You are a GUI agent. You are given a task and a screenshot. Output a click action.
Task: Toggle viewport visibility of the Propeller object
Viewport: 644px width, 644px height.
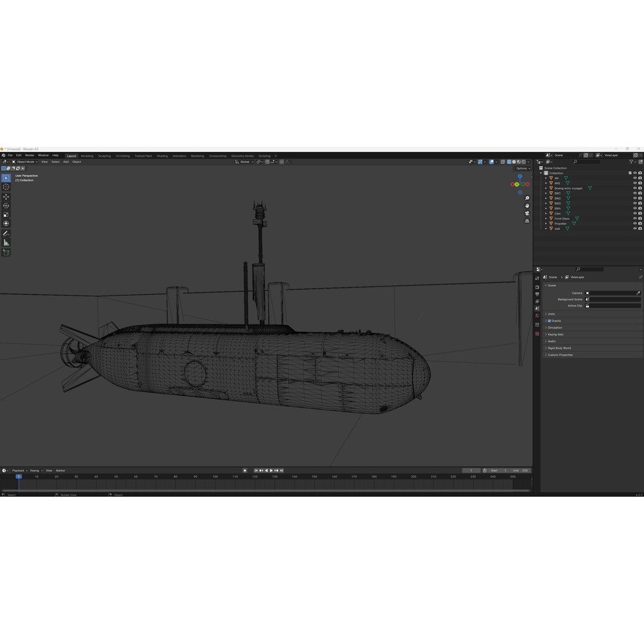[635, 223]
